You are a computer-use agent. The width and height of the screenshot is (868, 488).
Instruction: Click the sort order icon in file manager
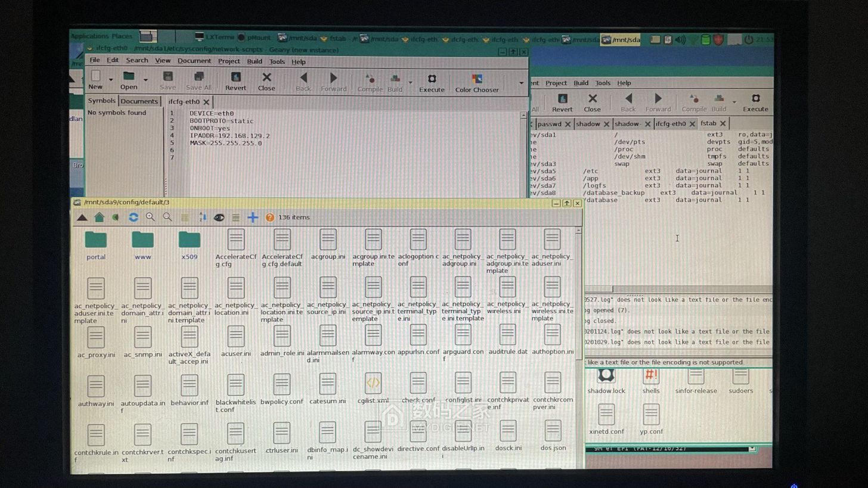(x=202, y=217)
